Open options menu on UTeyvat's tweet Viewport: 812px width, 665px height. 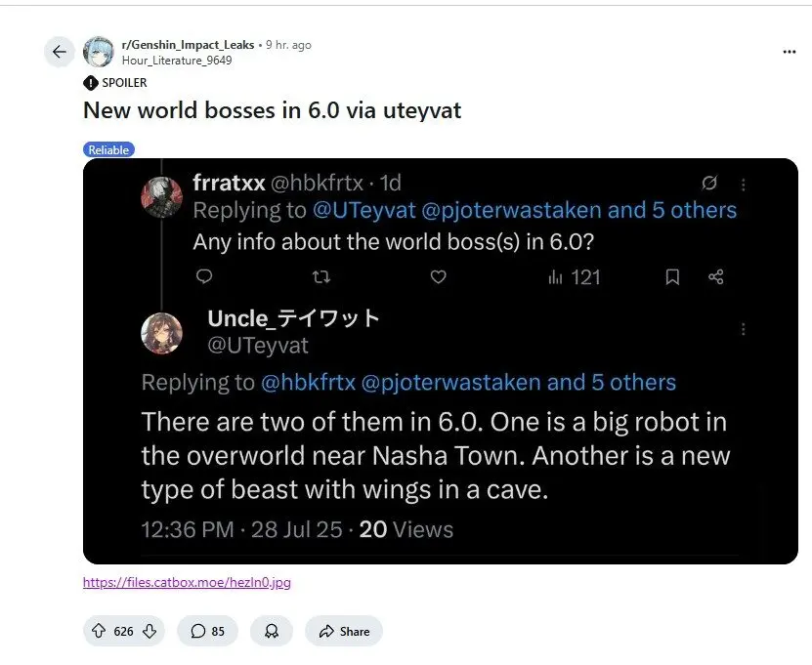(x=743, y=329)
